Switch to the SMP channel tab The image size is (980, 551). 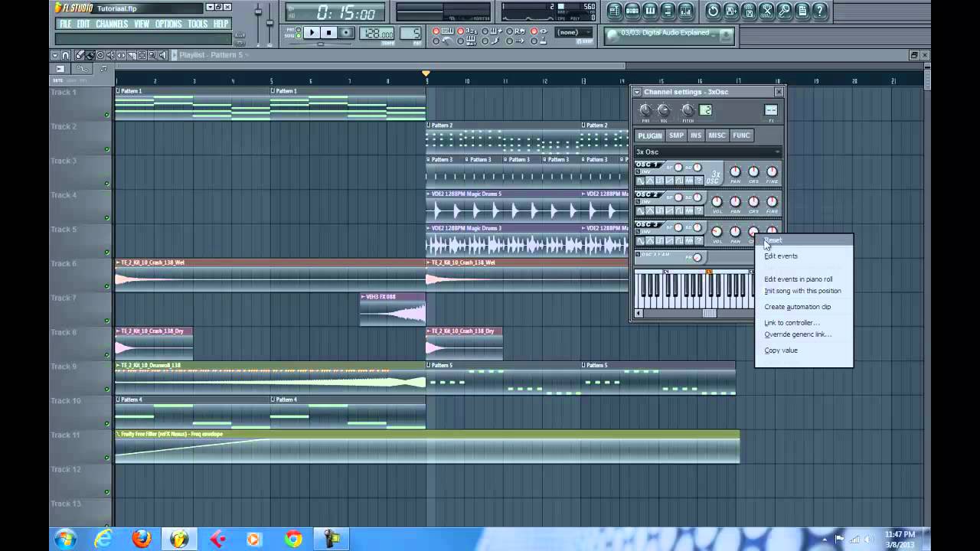pos(677,135)
